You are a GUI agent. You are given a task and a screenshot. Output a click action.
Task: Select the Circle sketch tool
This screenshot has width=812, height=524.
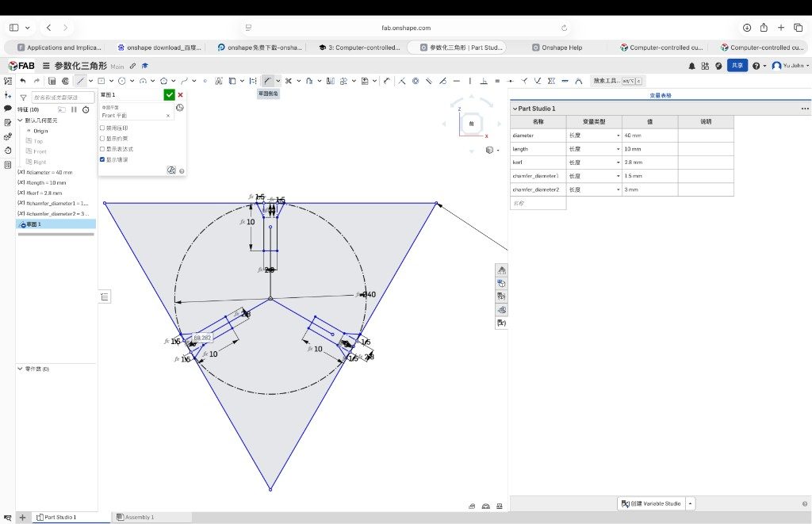pos(121,81)
